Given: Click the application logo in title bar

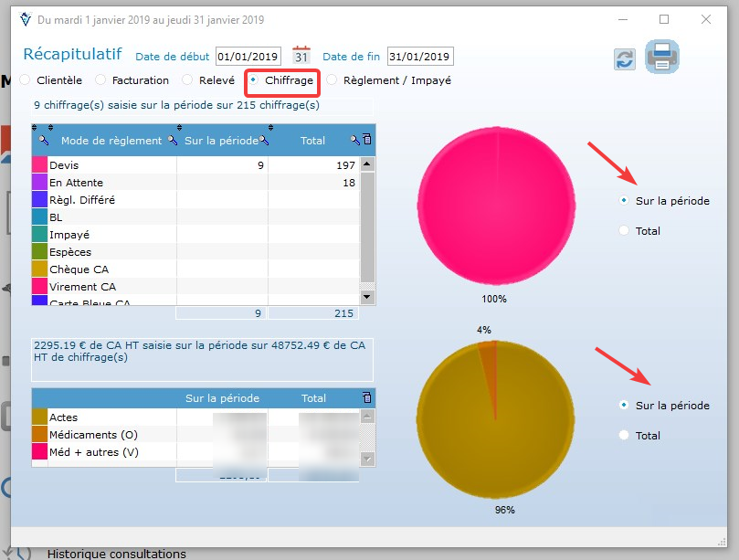Looking at the screenshot, I should pyautogui.click(x=25, y=19).
